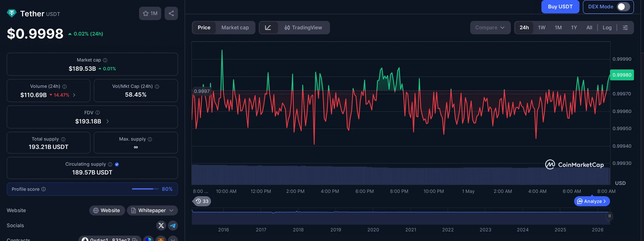The image size is (644, 241).
Task: Show Volume (24h) info tooltip icon
Action: pyautogui.click(x=64, y=86)
